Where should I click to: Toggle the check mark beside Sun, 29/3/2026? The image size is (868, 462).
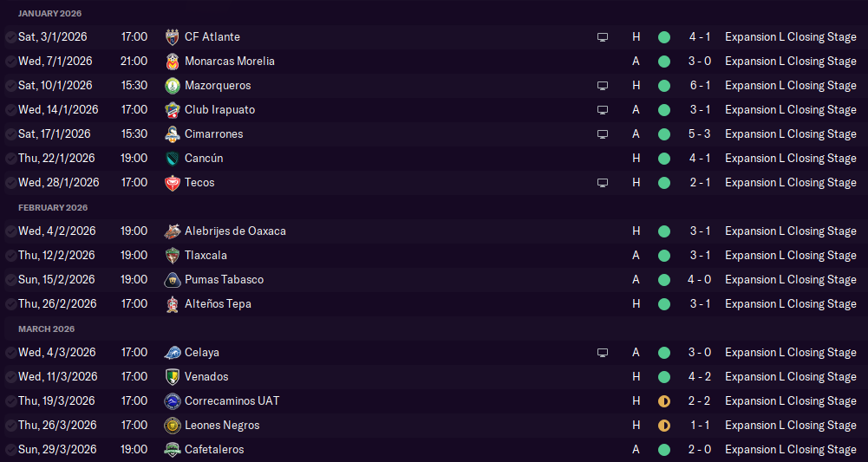click(x=10, y=450)
